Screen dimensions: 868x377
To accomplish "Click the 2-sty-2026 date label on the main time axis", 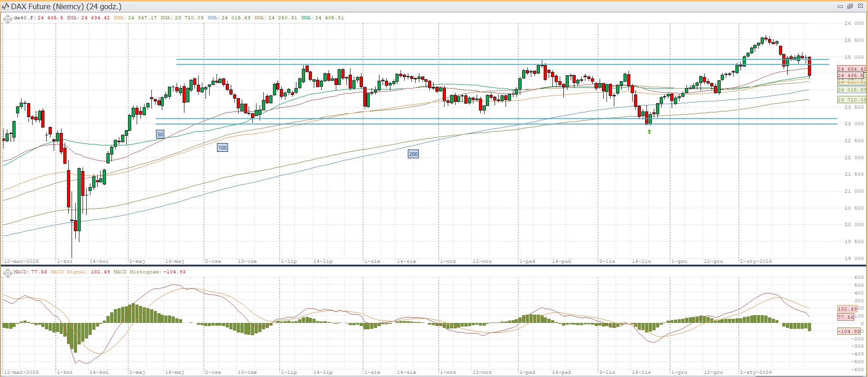I will coord(756,261).
